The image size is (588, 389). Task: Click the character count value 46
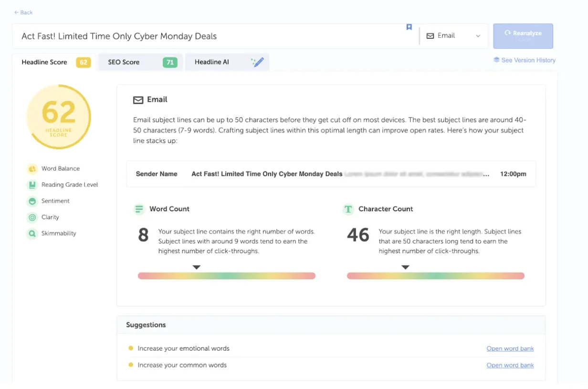[x=358, y=235]
